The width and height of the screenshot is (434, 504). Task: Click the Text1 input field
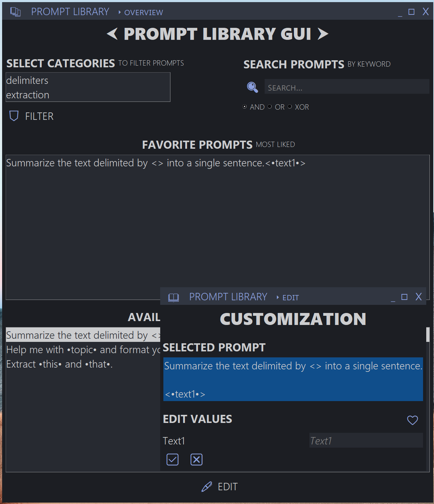366,440
